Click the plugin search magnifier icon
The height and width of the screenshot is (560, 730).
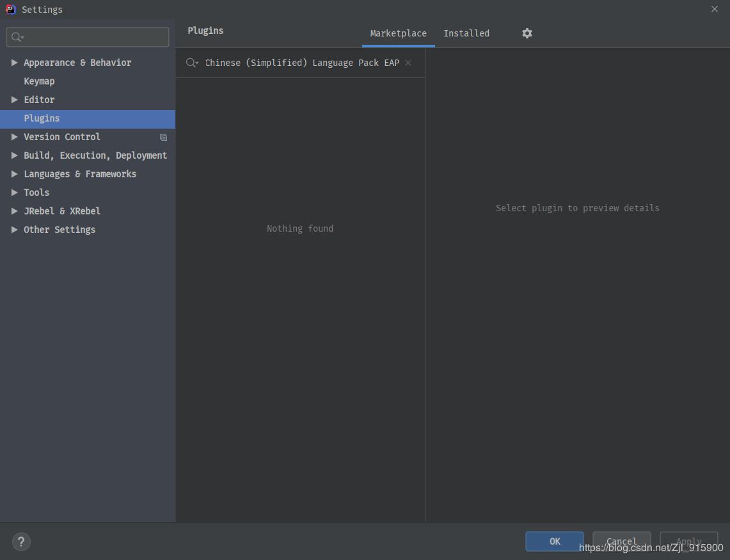click(x=191, y=63)
